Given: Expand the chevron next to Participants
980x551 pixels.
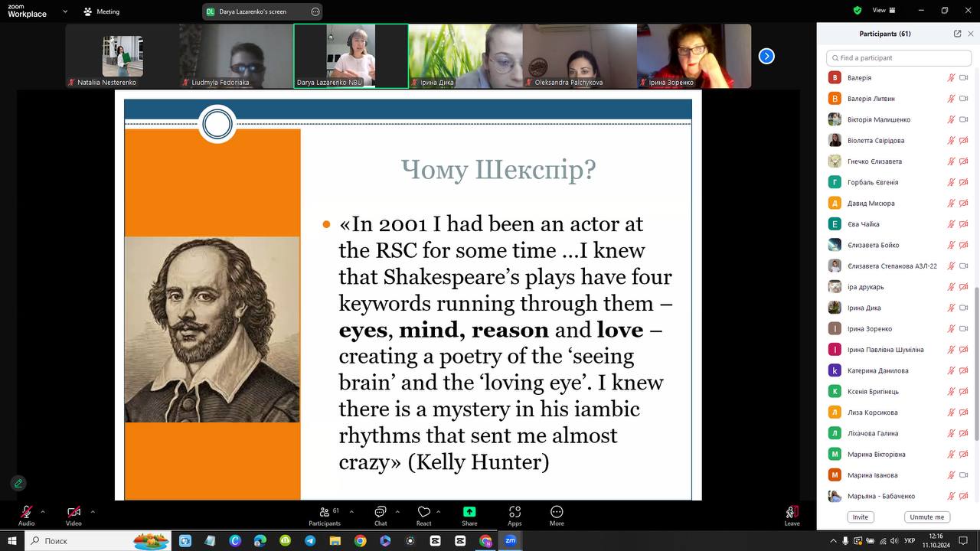Looking at the screenshot, I should click(351, 511).
